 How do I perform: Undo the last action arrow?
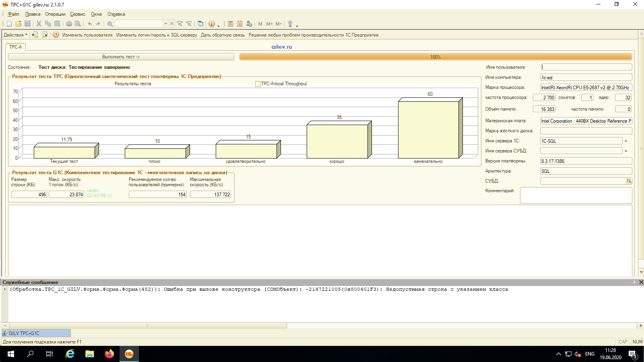89,24
